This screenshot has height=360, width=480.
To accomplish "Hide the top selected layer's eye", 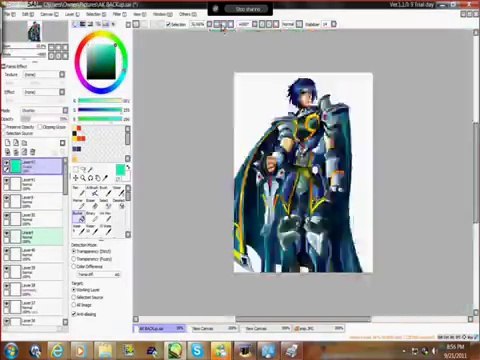I will point(6,163).
